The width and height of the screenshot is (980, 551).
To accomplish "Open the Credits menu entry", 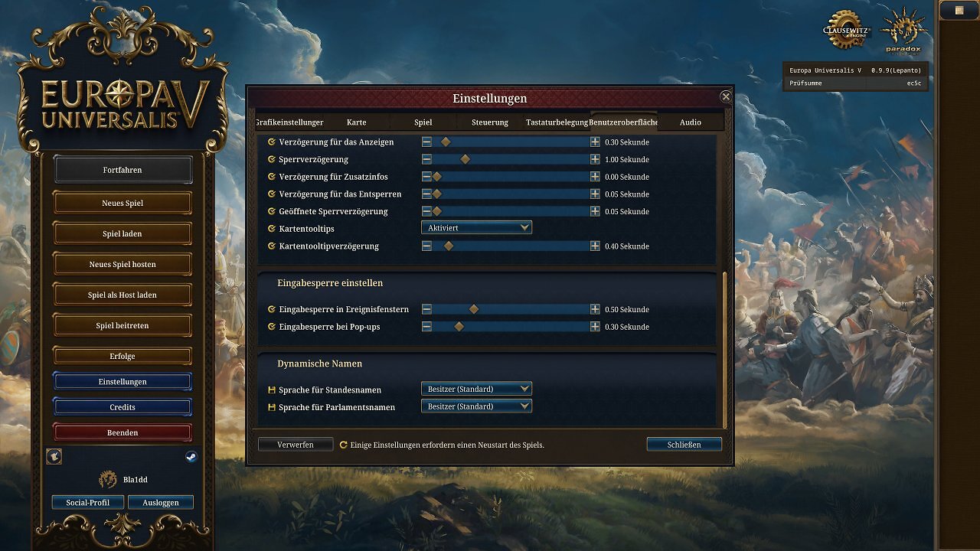I will pyautogui.click(x=122, y=407).
